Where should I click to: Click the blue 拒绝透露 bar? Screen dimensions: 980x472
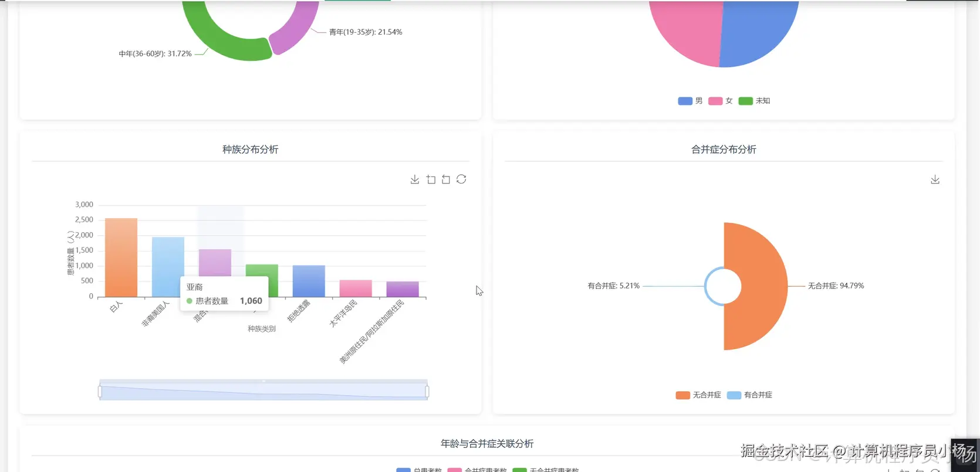[x=309, y=281]
